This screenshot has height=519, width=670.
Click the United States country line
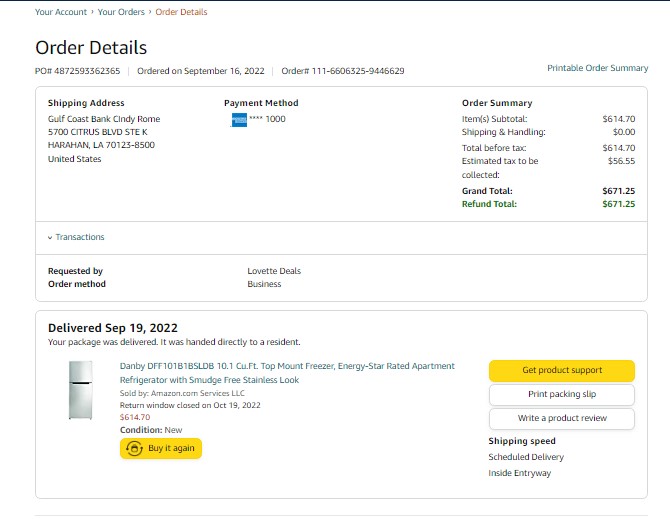click(74, 159)
